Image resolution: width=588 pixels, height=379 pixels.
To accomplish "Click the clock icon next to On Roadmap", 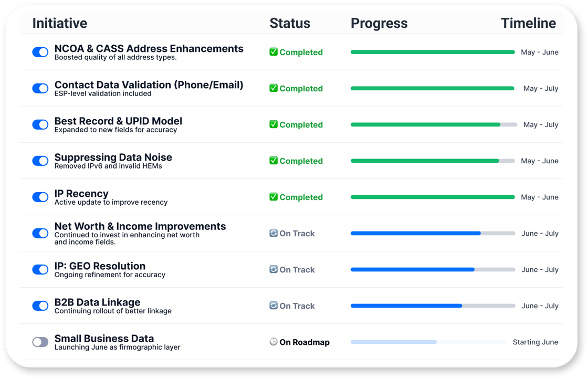I will point(274,342).
